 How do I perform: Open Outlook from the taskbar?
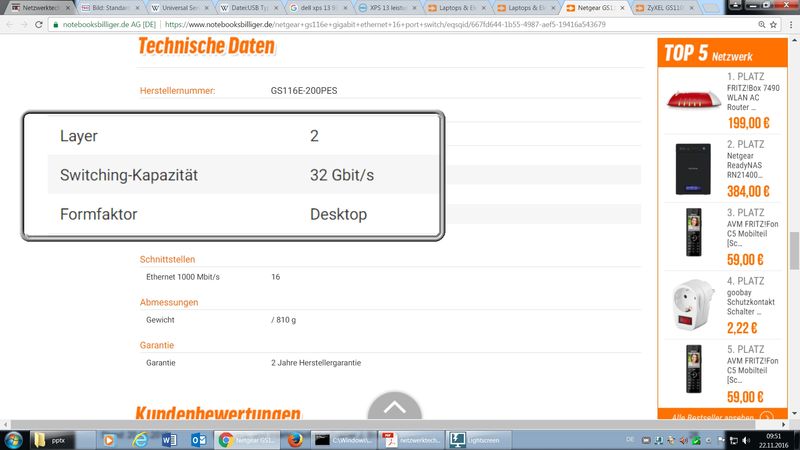point(198,440)
